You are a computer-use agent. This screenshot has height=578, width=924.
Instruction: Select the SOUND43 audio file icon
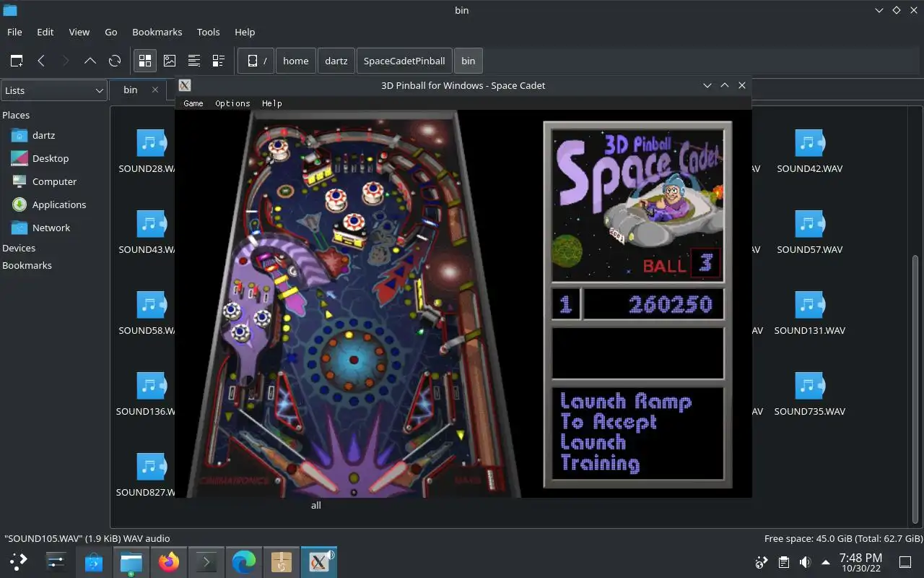coord(151,224)
